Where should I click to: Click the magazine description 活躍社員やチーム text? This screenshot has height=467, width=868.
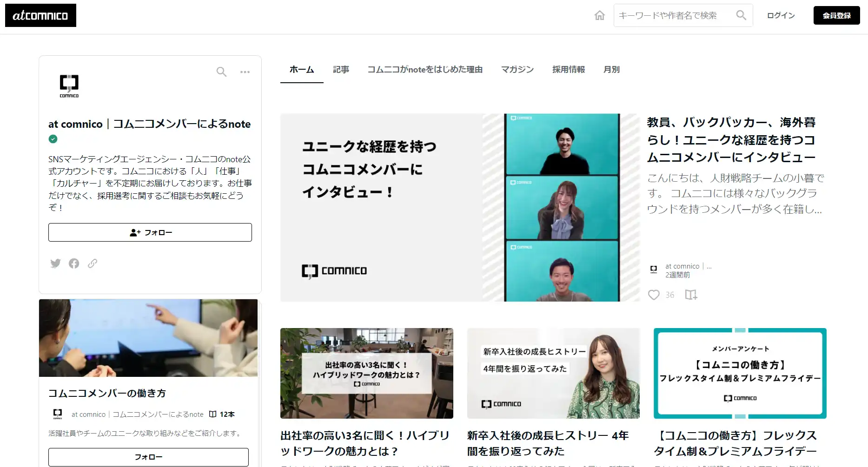click(x=146, y=433)
